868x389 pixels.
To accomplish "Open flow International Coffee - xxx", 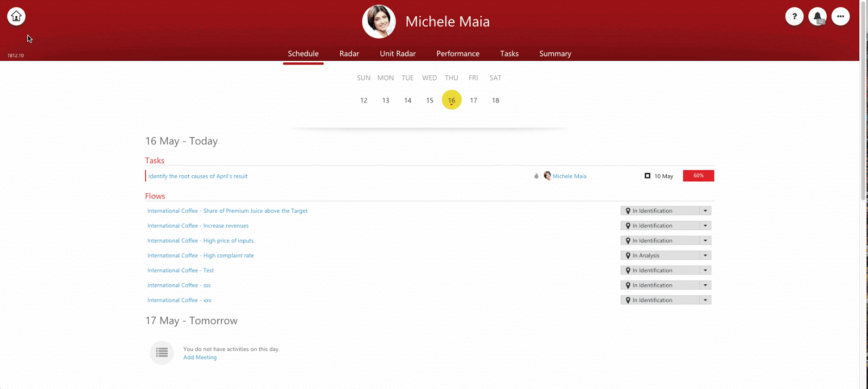I will (x=180, y=300).
